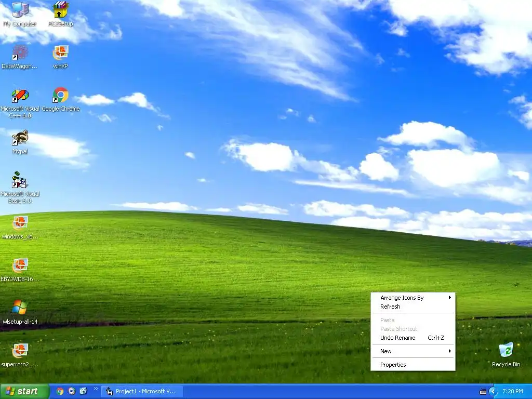Choose Refresh from the context menu
The height and width of the screenshot is (399, 532).
coord(413,307)
